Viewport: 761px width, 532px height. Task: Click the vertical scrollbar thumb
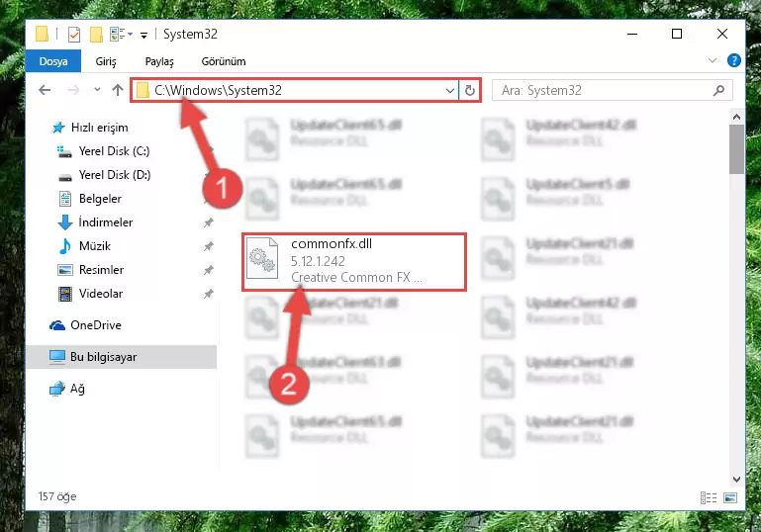[736, 149]
